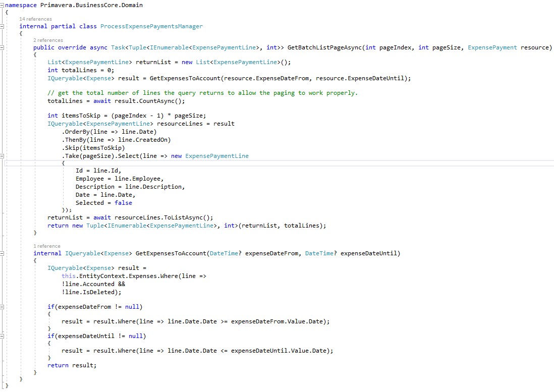
Task: Click GetExpensesToAccount in its method definition
Action: 171,254
